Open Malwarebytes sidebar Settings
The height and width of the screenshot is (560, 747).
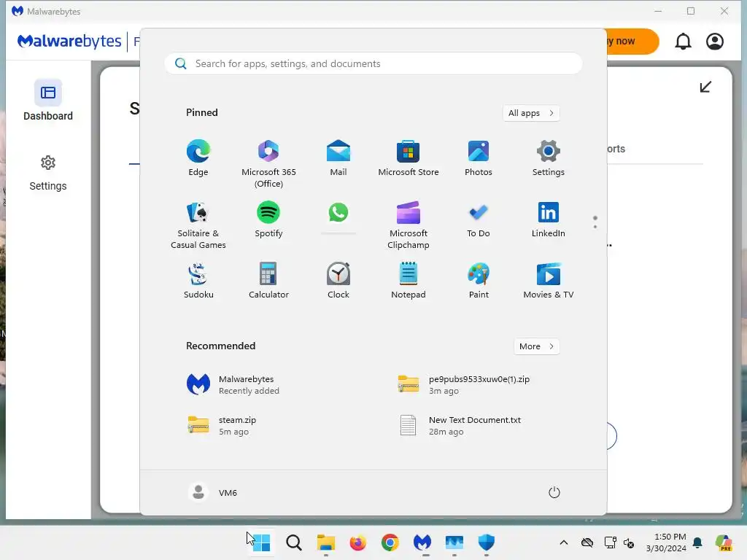pyautogui.click(x=48, y=174)
